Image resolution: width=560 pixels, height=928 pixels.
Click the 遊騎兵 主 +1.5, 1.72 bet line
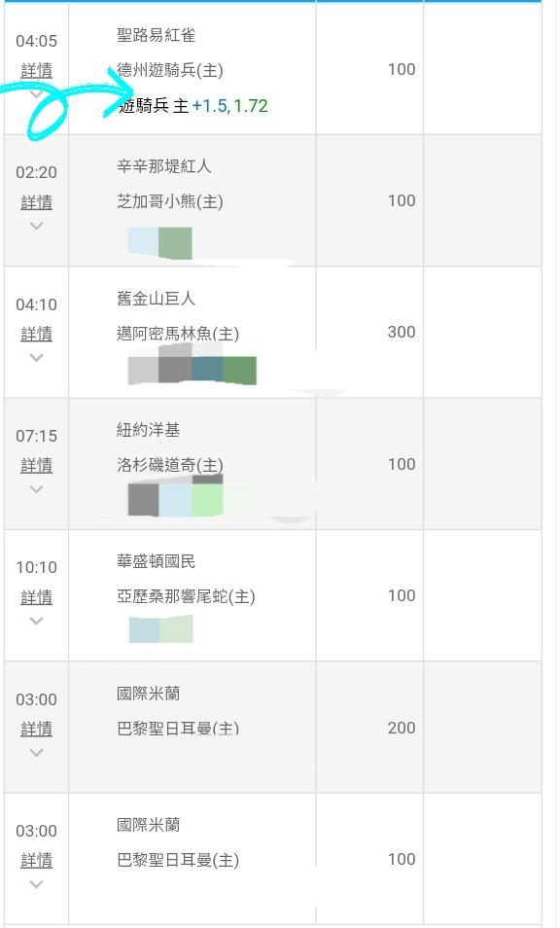click(193, 106)
